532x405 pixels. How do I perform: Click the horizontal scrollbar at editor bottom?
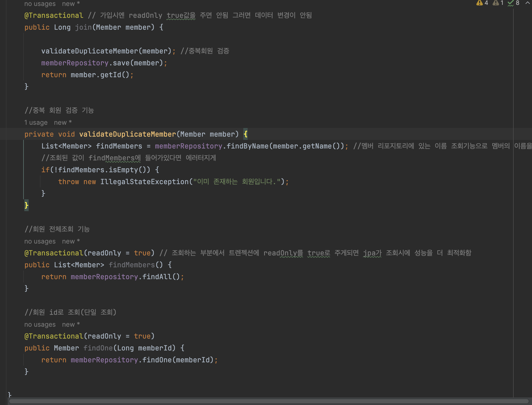click(268, 401)
